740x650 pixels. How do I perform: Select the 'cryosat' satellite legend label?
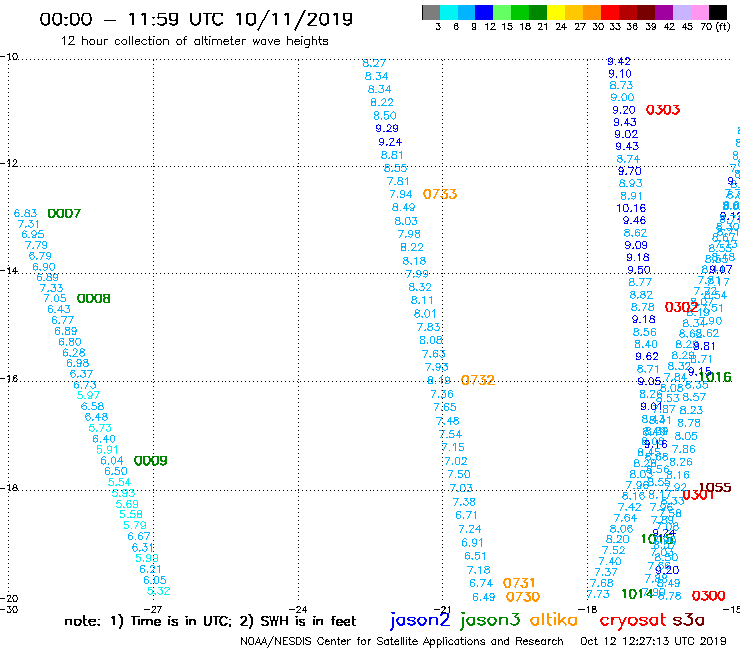[x=632, y=620]
